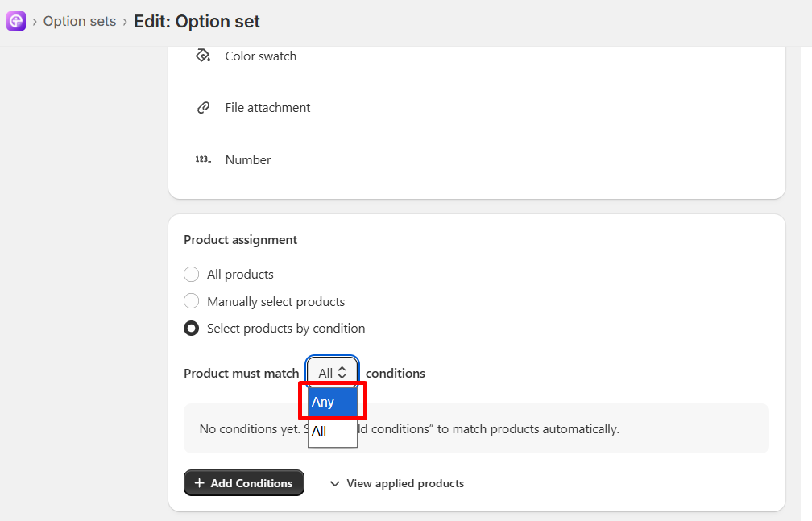Select products by condition radio button

point(191,329)
